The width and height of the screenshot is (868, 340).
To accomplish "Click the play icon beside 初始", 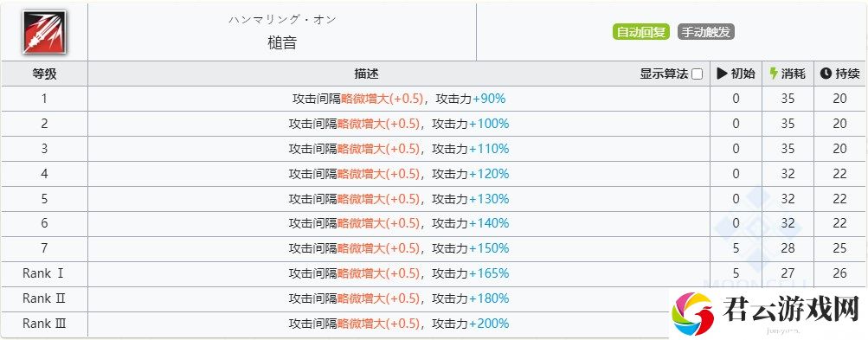I will (x=722, y=74).
